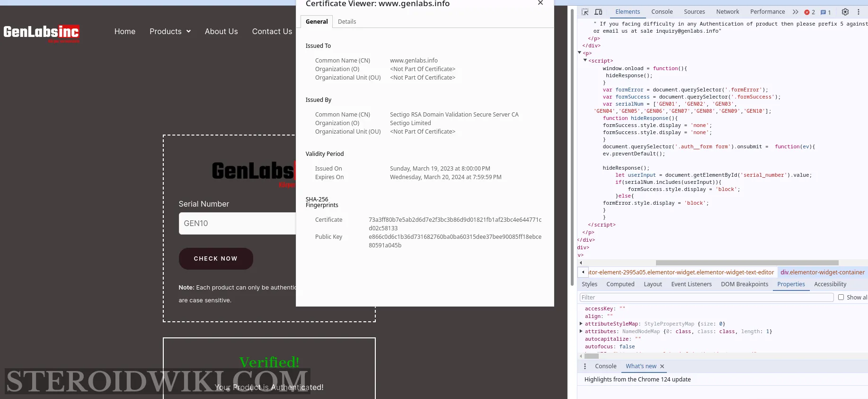Screen dimensions: 868x399
Task: Select the div.elementor-widget-container breadcrumb
Action: 823,272
